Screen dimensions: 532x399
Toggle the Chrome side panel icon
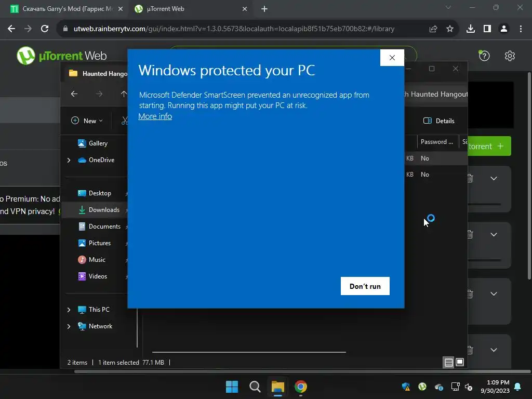487,29
